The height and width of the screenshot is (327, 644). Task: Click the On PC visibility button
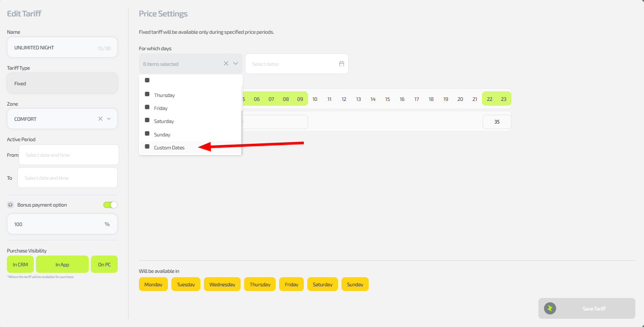click(104, 264)
